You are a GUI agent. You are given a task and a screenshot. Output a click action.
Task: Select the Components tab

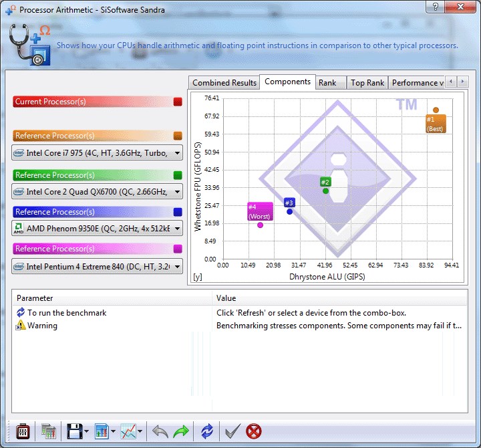287,82
